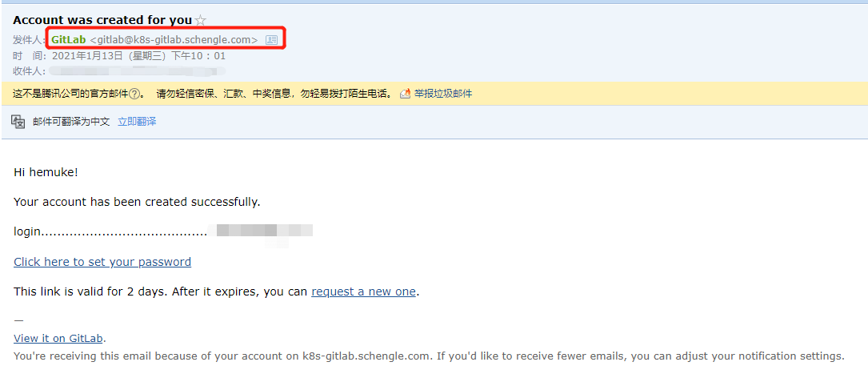The width and height of the screenshot is (868, 382).
Task: Click the 'Hi hemuke!' greeting line
Action: 46,172
